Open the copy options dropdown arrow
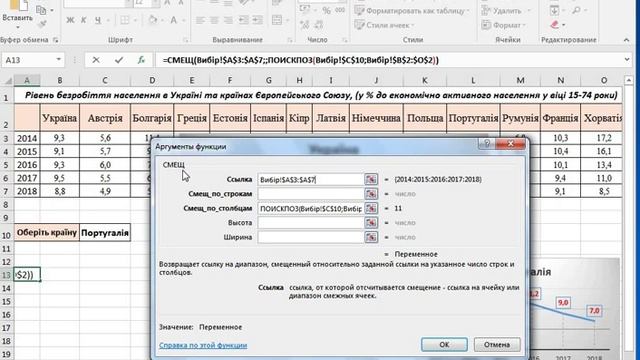 [x=52, y=10]
